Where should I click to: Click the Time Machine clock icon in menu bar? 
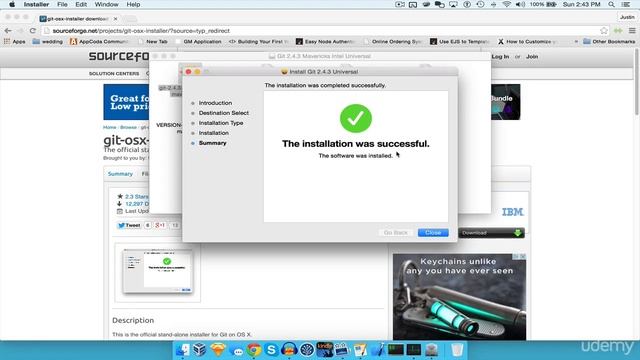480,4
